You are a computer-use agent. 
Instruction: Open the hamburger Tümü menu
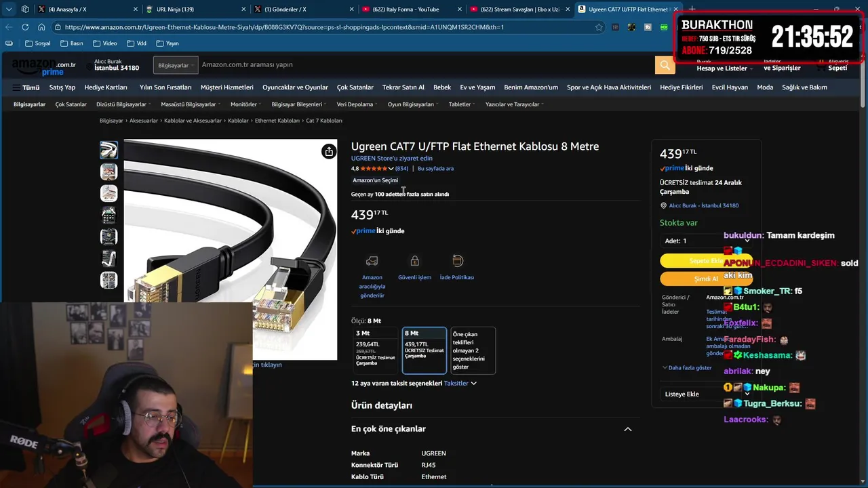[26, 87]
